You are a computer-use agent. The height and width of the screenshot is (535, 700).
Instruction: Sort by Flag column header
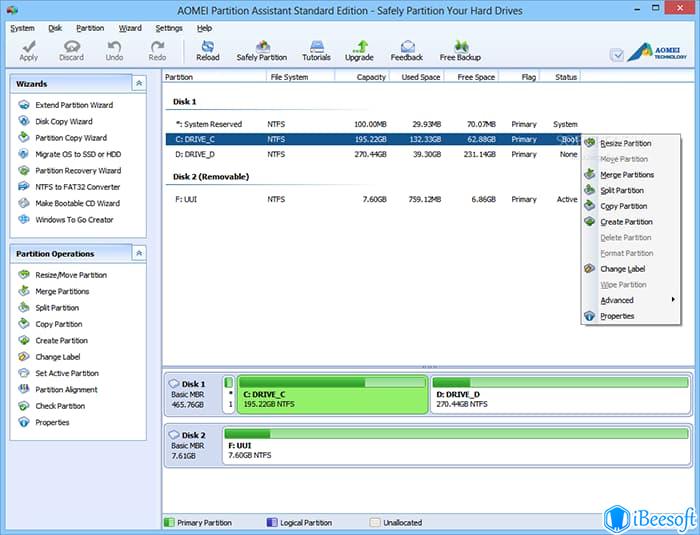519,77
